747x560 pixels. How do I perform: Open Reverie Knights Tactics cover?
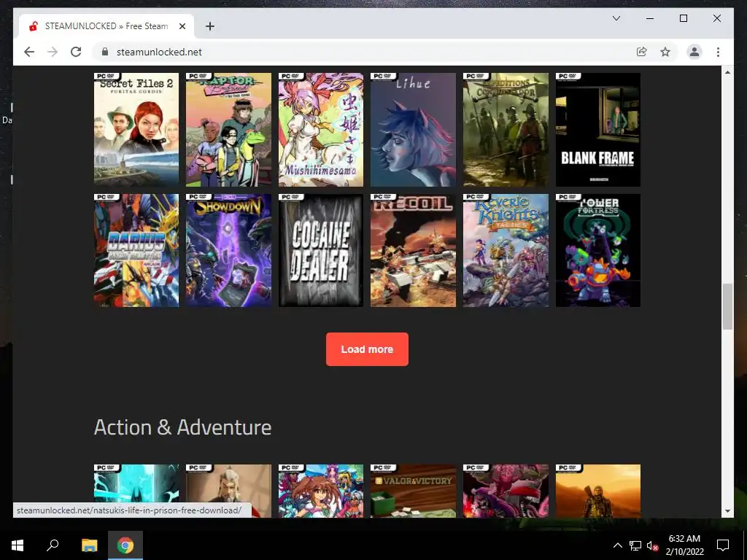click(x=506, y=250)
